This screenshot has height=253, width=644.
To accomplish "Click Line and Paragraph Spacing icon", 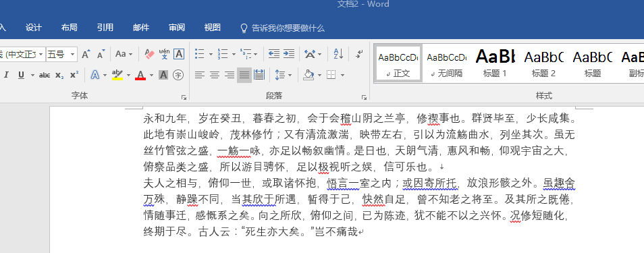I will 279,75.
